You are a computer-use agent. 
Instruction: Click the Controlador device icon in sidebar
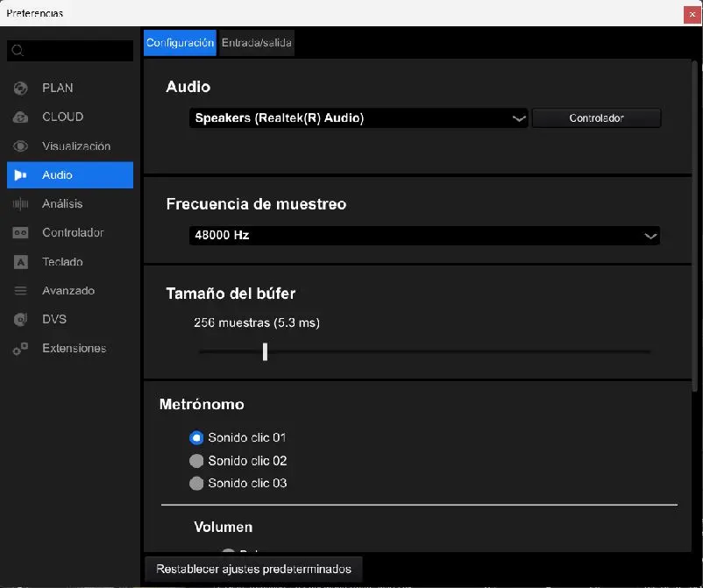tap(20, 232)
